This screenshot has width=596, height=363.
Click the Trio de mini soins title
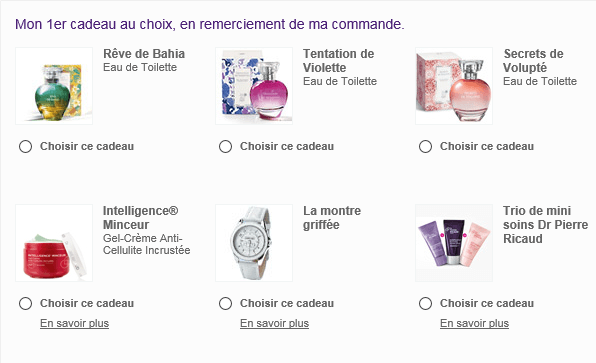coord(545,224)
